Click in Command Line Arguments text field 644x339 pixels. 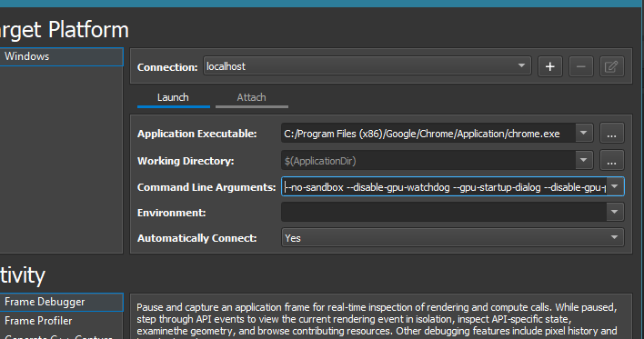tap(444, 186)
